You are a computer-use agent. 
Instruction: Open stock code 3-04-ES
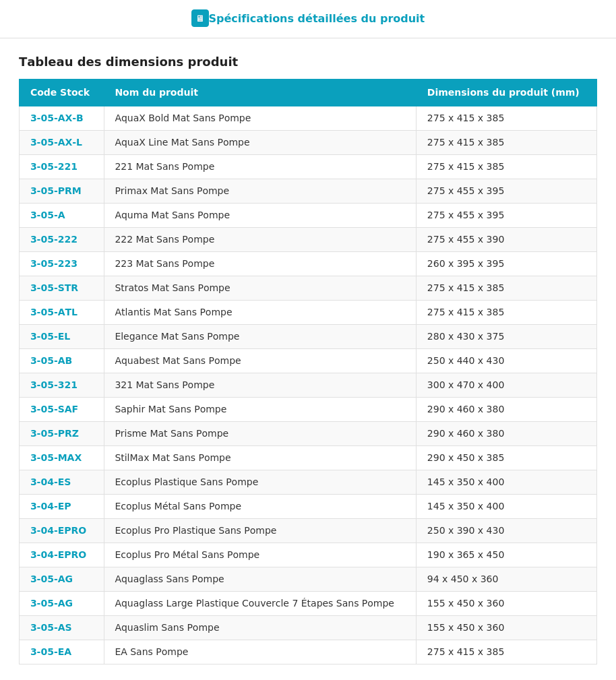(x=51, y=483)
